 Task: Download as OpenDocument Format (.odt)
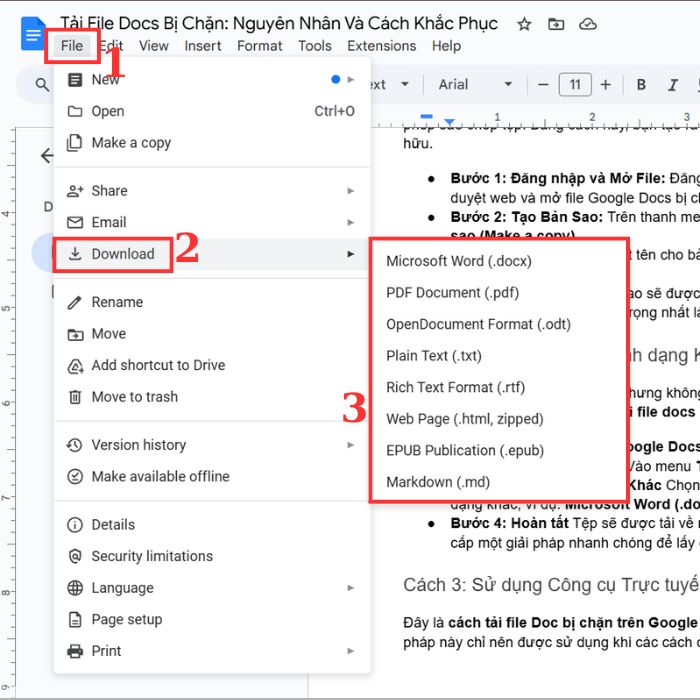click(499, 324)
